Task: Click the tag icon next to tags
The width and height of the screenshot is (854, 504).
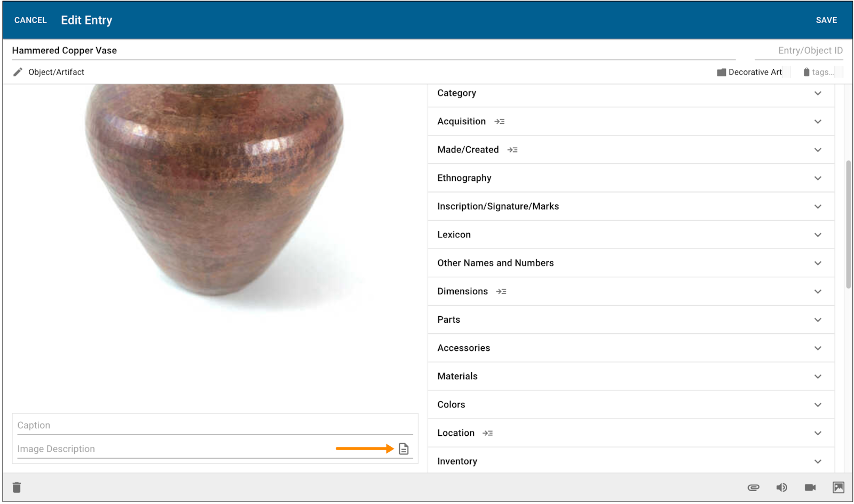Action: [806, 73]
